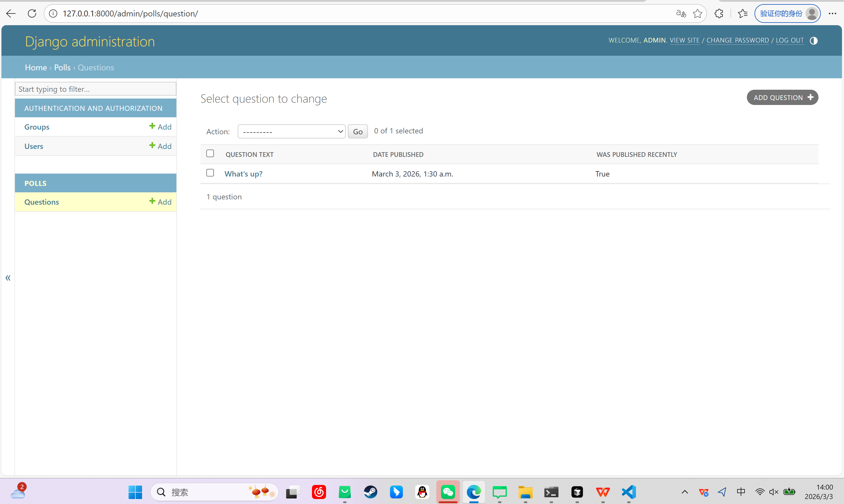Click the browser refresh icon
The image size is (844, 504).
[32, 13]
